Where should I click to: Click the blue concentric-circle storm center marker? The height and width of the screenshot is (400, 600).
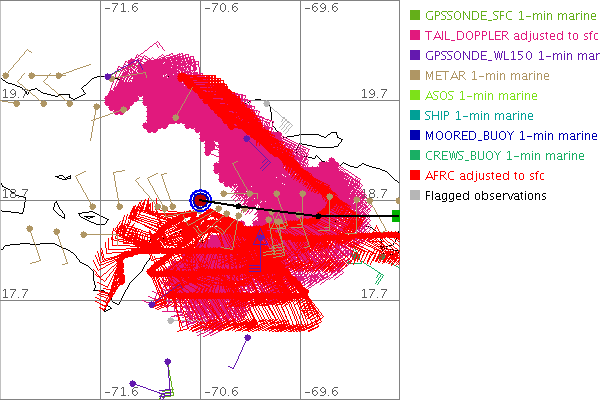coord(201,200)
